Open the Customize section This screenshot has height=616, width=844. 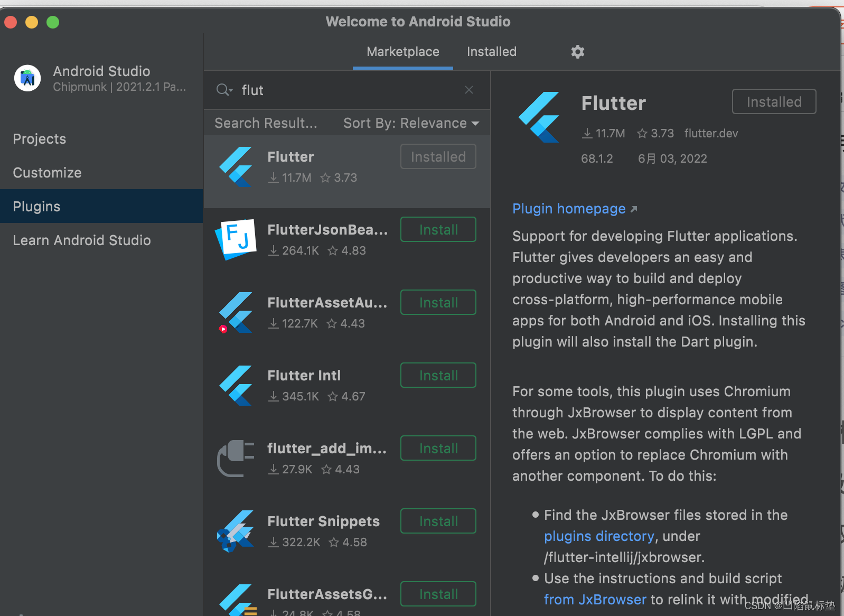[x=101, y=173]
